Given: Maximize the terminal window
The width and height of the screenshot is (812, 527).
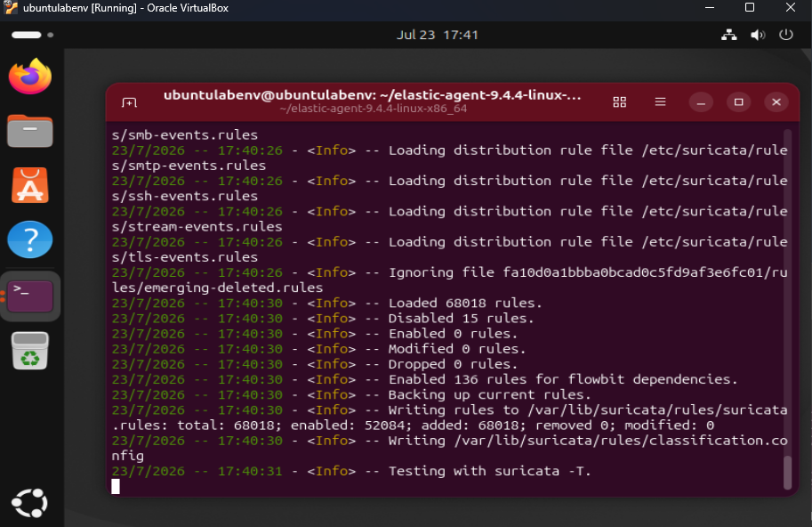Looking at the screenshot, I should [x=739, y=102].
